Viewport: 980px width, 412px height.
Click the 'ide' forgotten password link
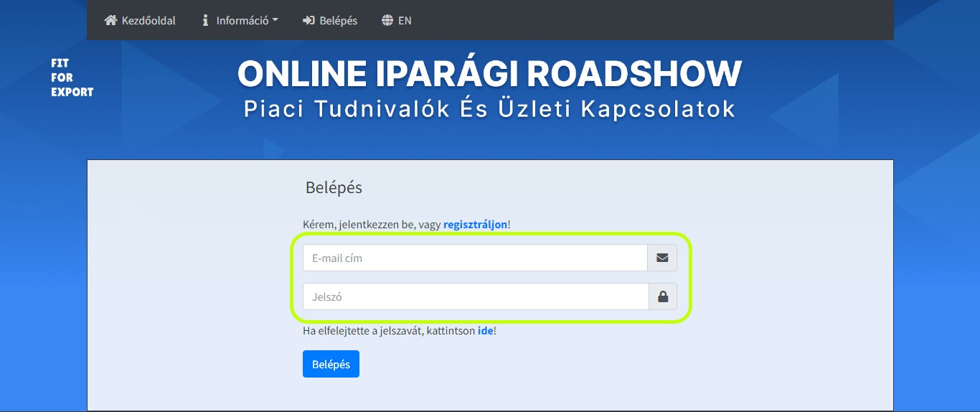(x=485, y=331)
